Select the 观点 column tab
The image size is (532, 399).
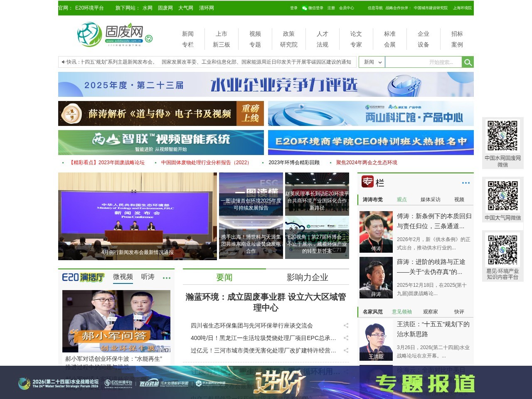click(402, 199)
